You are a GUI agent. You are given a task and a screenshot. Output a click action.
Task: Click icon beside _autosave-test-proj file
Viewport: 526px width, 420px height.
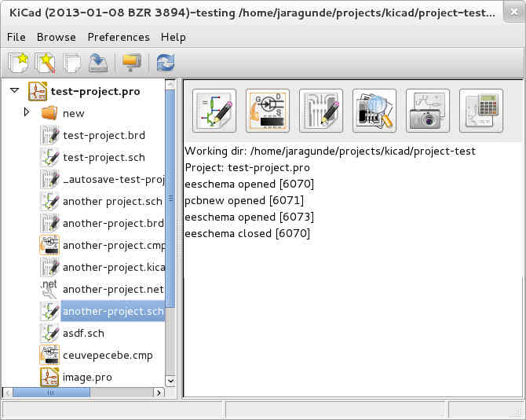click(x=49, y=179)
